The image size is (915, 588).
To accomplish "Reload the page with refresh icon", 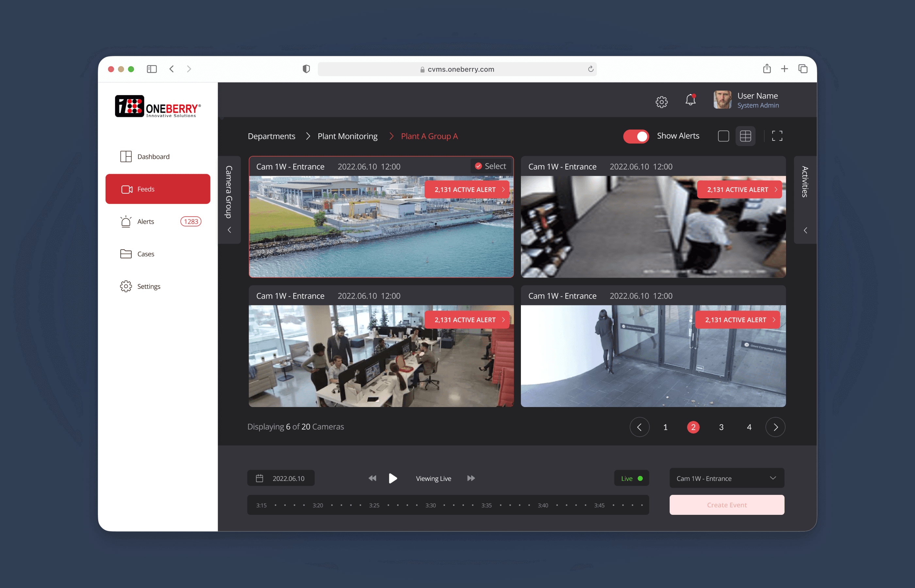I will (x=591, y=69).
